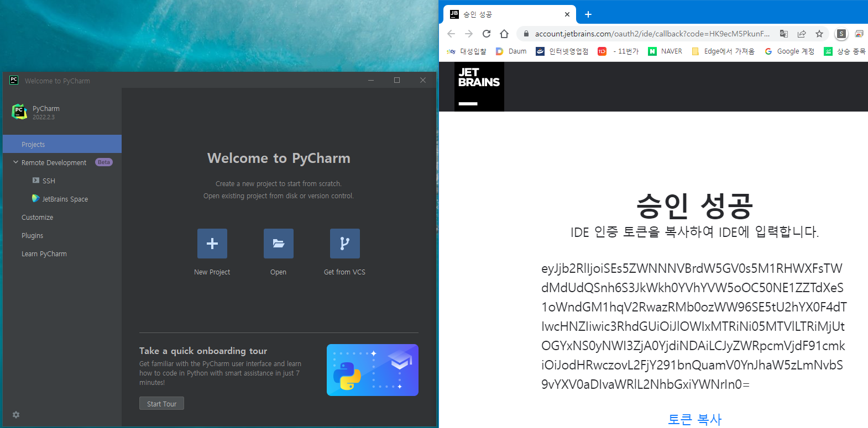Open the Chrome home page button
Viewport: 868px width, 428px height.
tap(504, 34)
